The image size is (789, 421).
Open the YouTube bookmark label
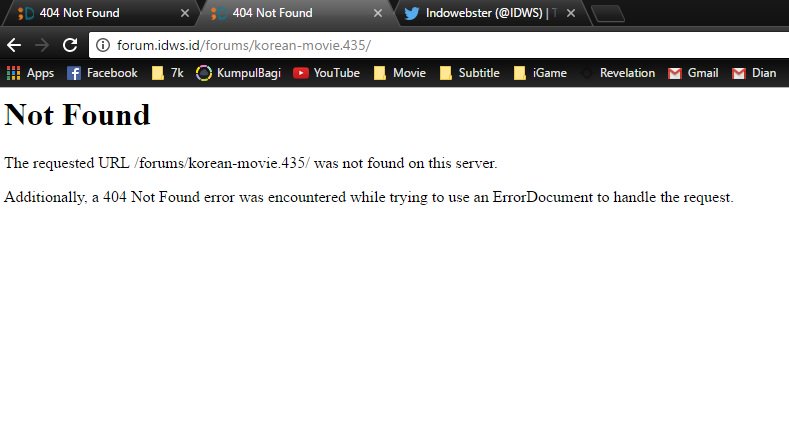click(x=337, y=73)
